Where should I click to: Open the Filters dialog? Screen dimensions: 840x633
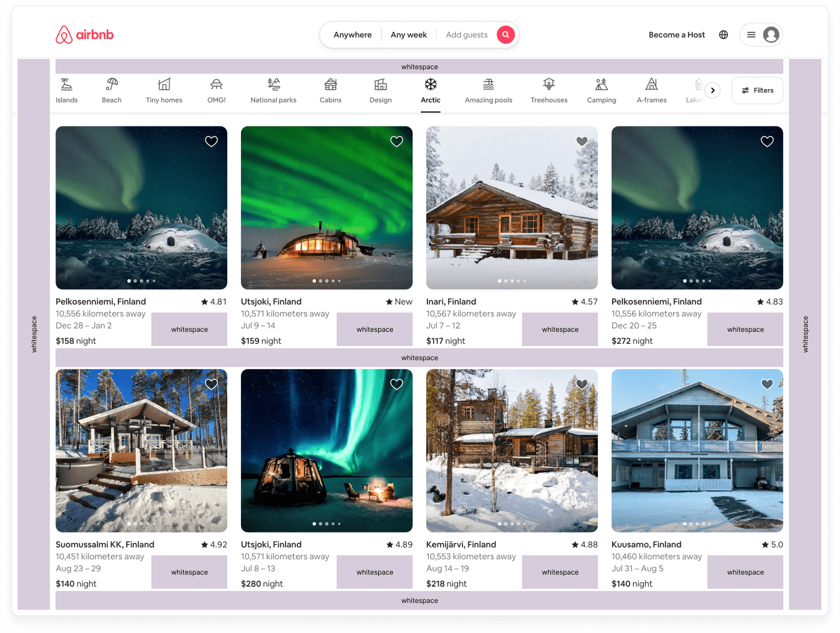pos(757,90)
